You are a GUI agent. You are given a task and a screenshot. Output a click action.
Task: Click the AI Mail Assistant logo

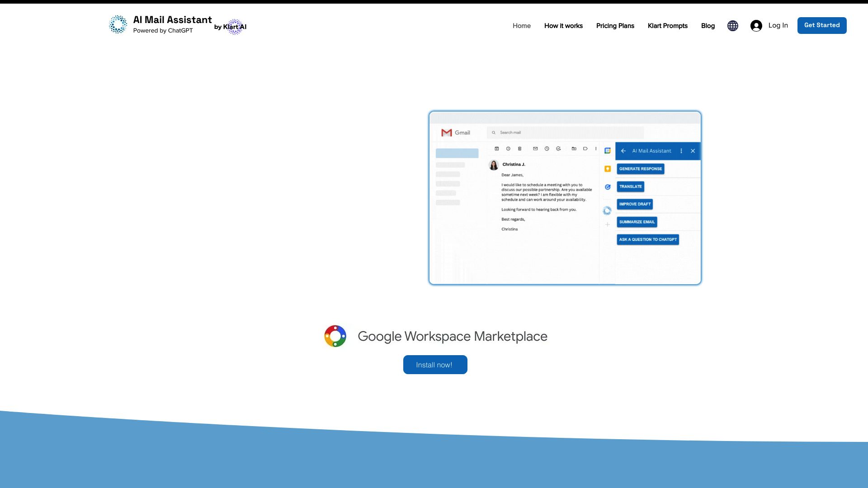(118, 24)
